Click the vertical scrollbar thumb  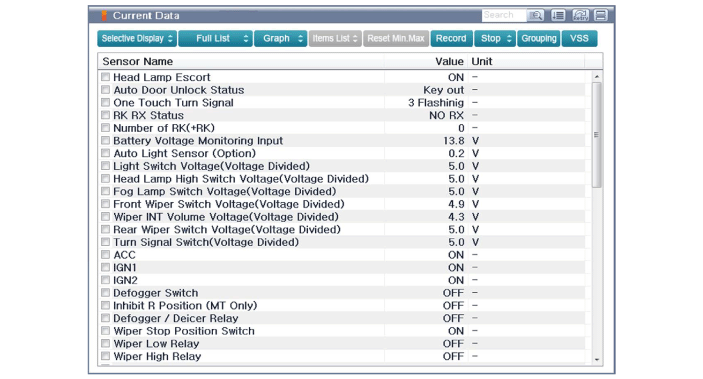pos(597,135)
